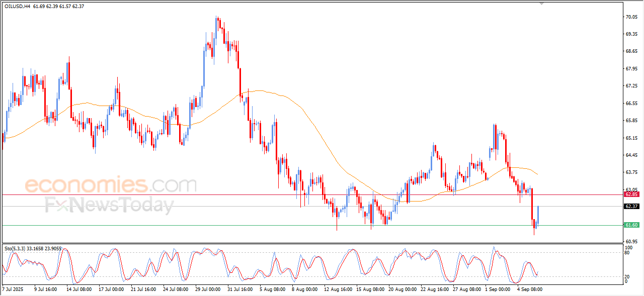Select the green horizontal support line at 61.60

(312, 225)
